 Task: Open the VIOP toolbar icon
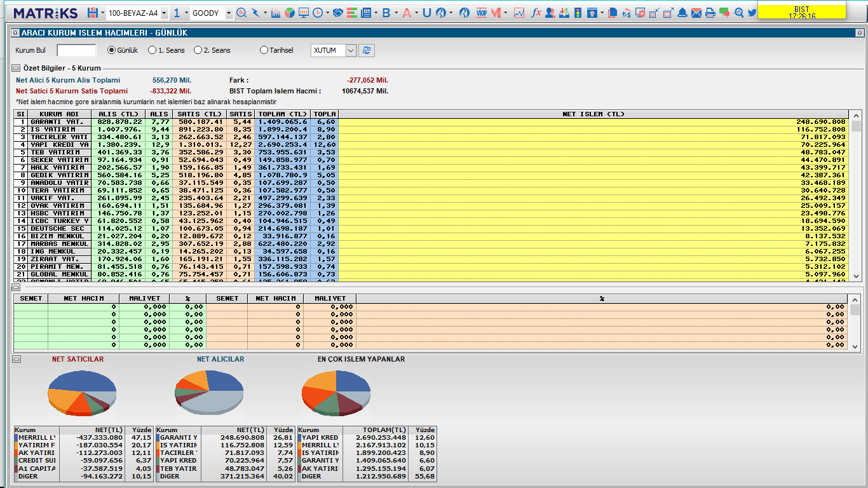(x=482, y=13)
